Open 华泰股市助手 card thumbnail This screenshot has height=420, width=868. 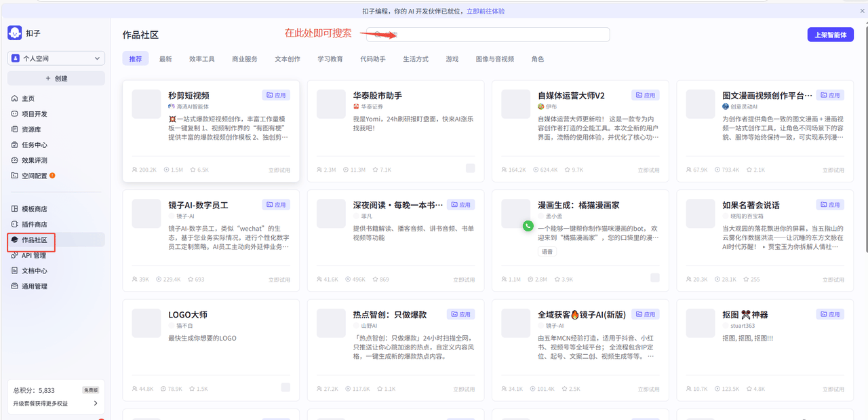pos(331,104)
